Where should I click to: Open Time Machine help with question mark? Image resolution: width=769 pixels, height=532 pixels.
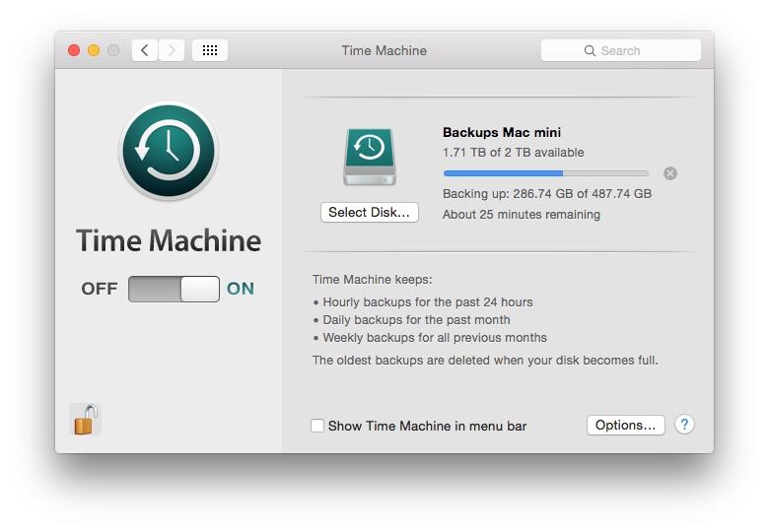click(684, 425)
